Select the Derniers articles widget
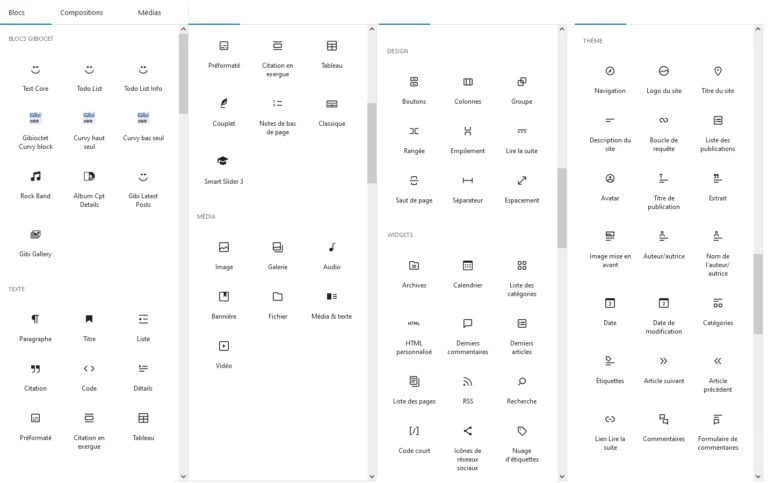 click(522, 337)
